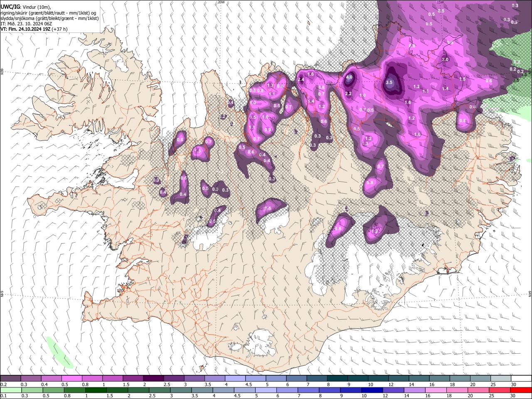
Task: Select the 6–7 slate blue swatch in upper legend
Action: 297,379
